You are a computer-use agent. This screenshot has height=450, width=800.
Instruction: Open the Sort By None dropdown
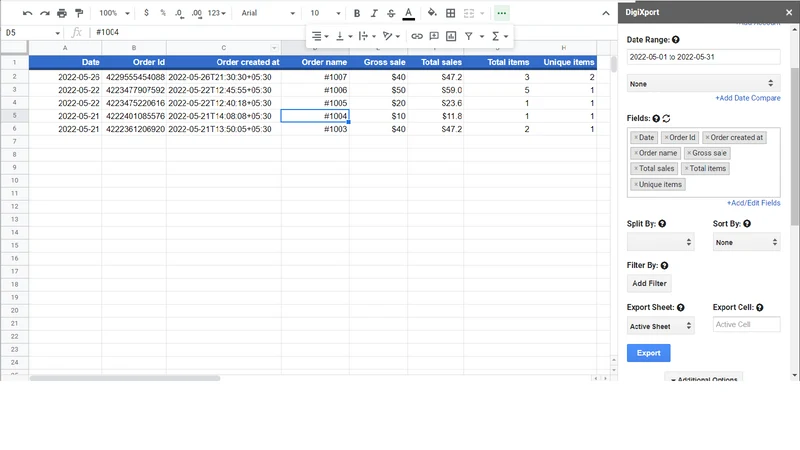tap(746, 242)
